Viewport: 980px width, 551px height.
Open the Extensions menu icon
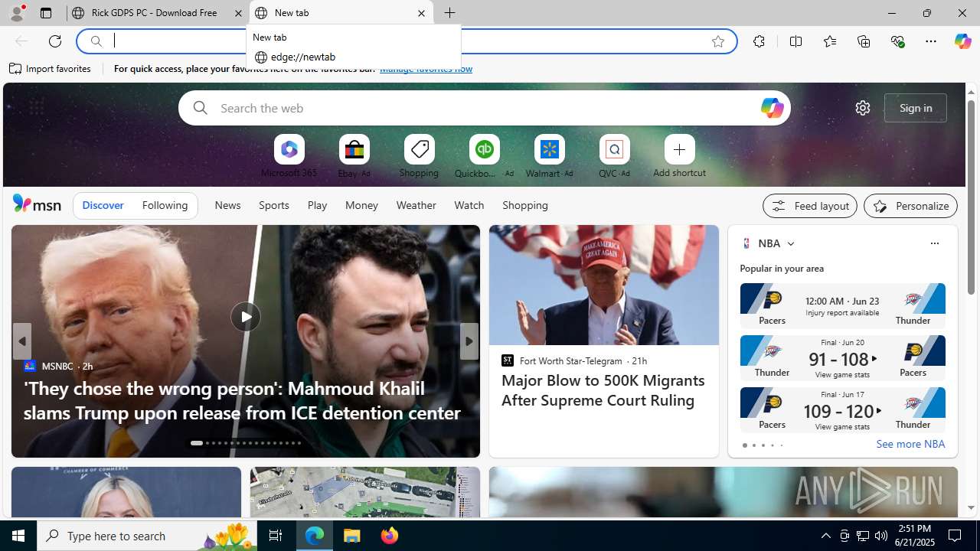759,41
